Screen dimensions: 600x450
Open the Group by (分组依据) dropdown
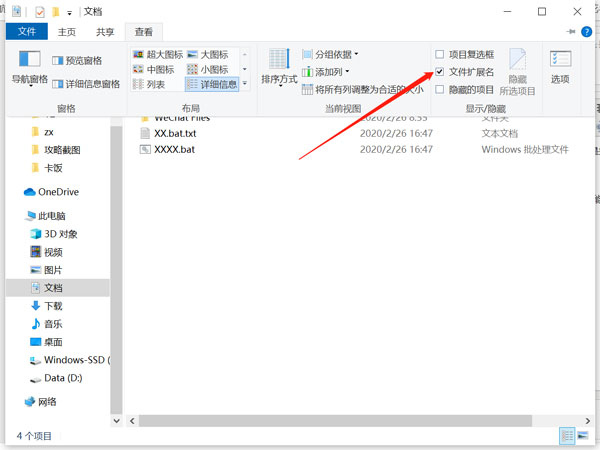(330, 54)
